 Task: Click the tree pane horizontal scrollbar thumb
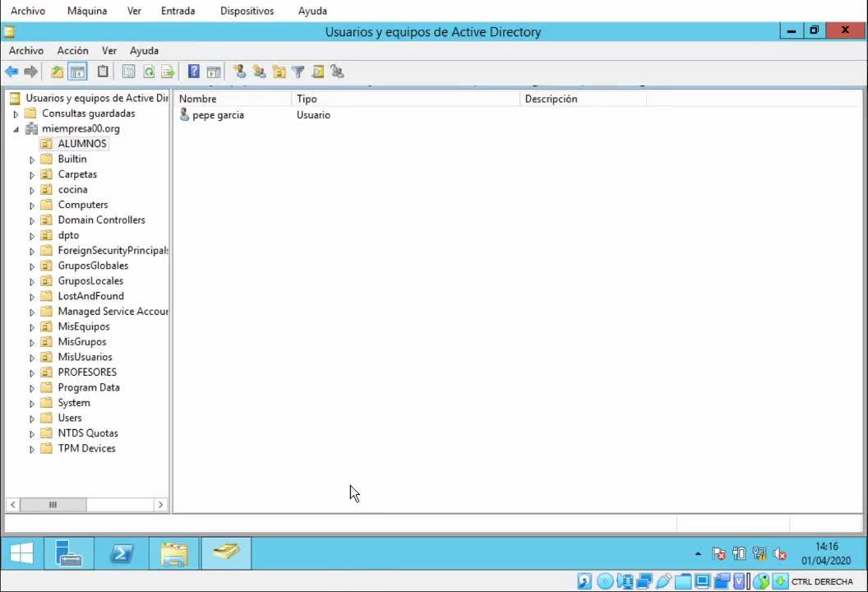click(x=53, y=505)
